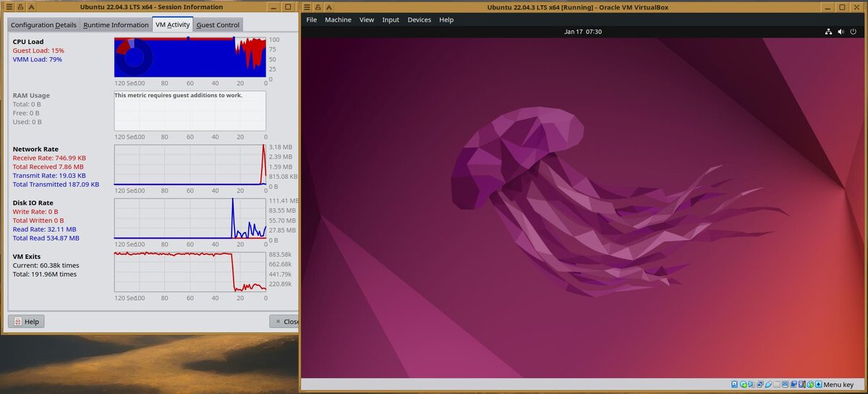
Task: Open the File menu
Action: click(312, 20)
